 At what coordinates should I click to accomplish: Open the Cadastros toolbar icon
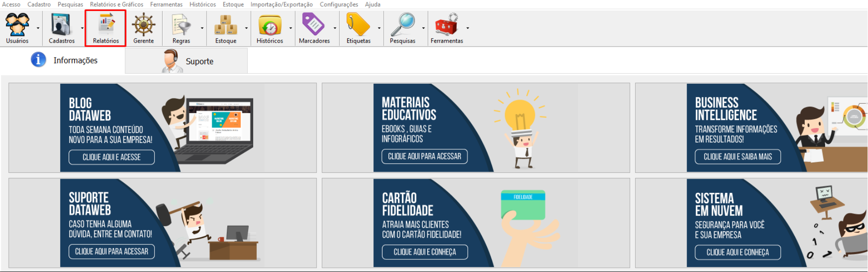pyautogui.click(x=61, y=25)
